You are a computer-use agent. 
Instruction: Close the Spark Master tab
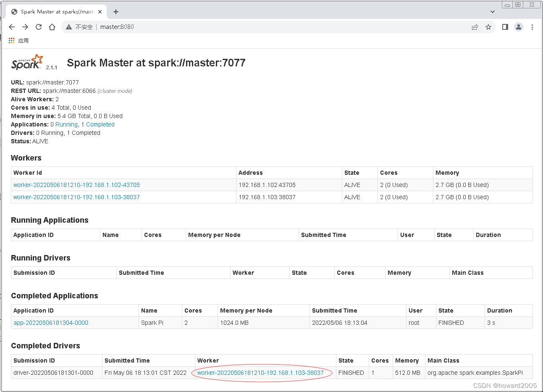pyautogui.click(x=100, y=12)
